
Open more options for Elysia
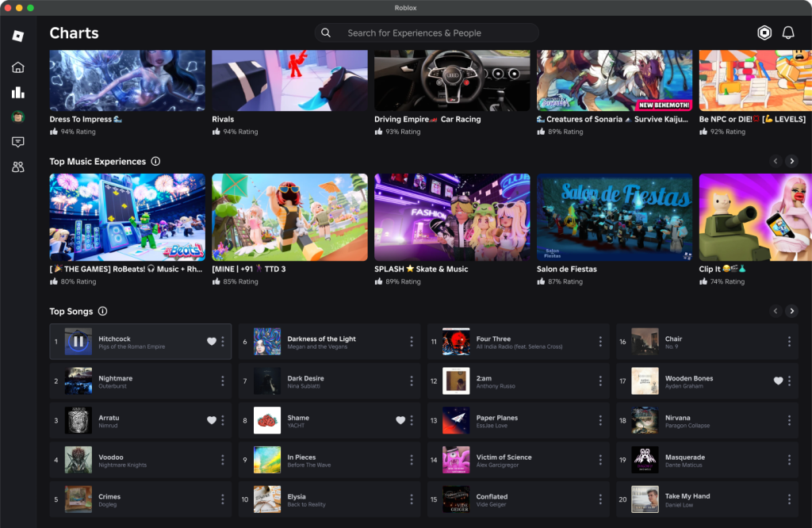[x=412, y=499]
